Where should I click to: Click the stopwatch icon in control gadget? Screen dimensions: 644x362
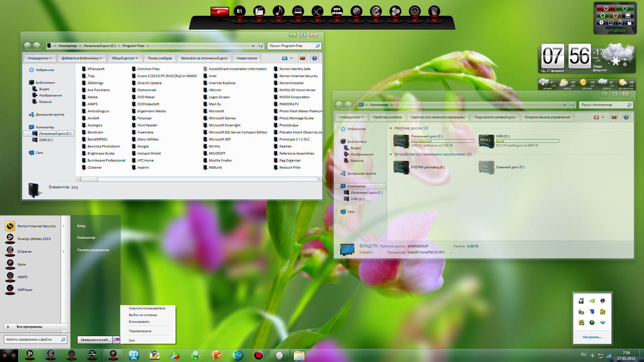click(x=620, y=23)
